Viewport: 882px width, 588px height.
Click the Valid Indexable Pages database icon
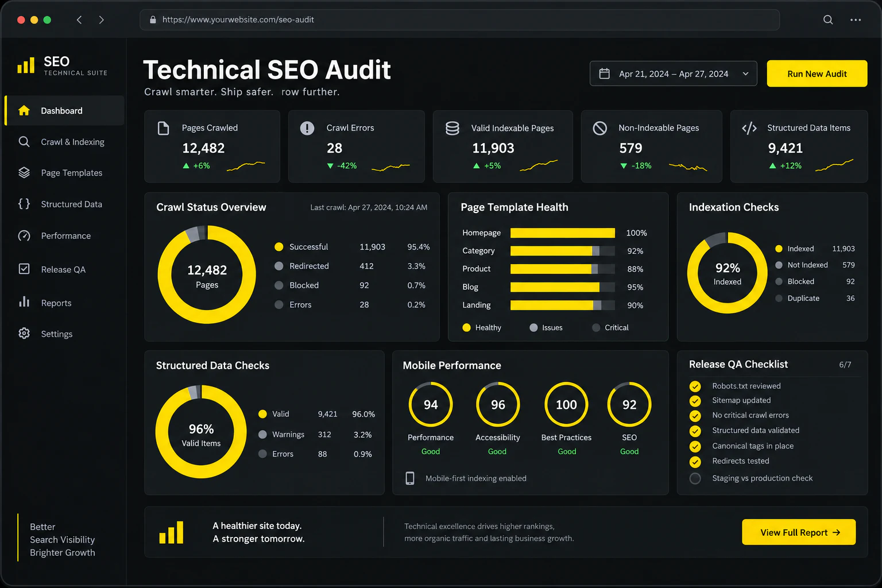coord(452,128)
